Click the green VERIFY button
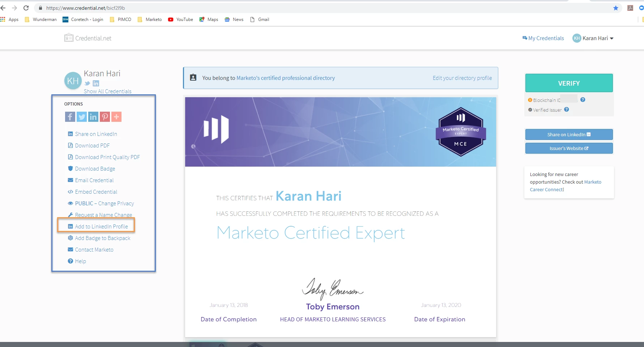This screenshot has width=644, height=347. pos(569,83)
